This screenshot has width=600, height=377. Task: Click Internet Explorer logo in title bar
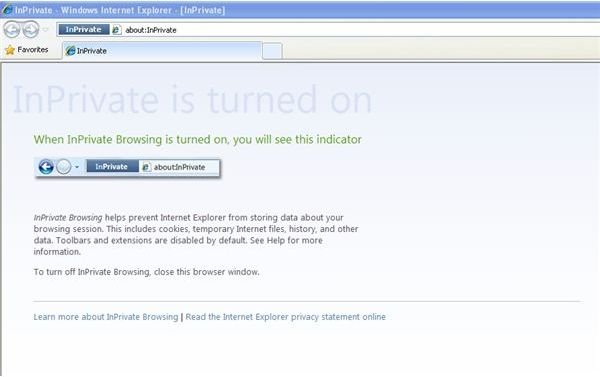tap(7, 10)
